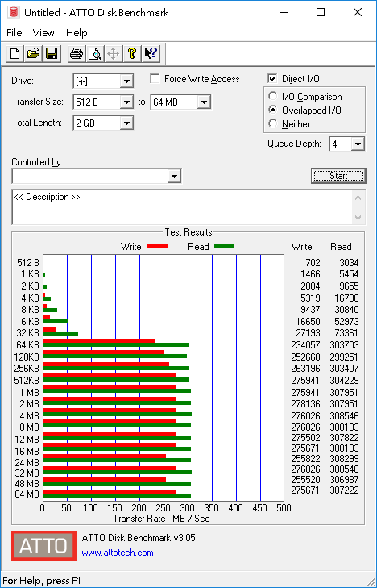Screen dimensions: 377x588
Task: Click the Start button
Action: [x=338, y=176]
